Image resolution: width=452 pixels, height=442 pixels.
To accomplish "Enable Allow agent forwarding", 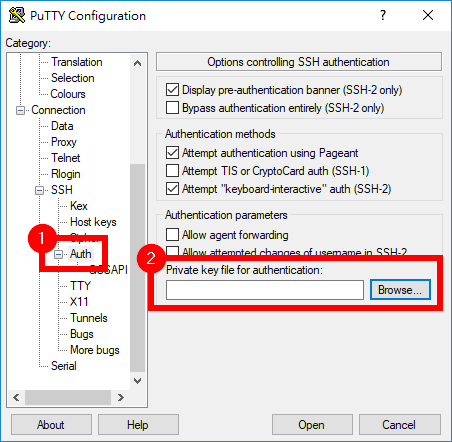I will pos(172,234).
